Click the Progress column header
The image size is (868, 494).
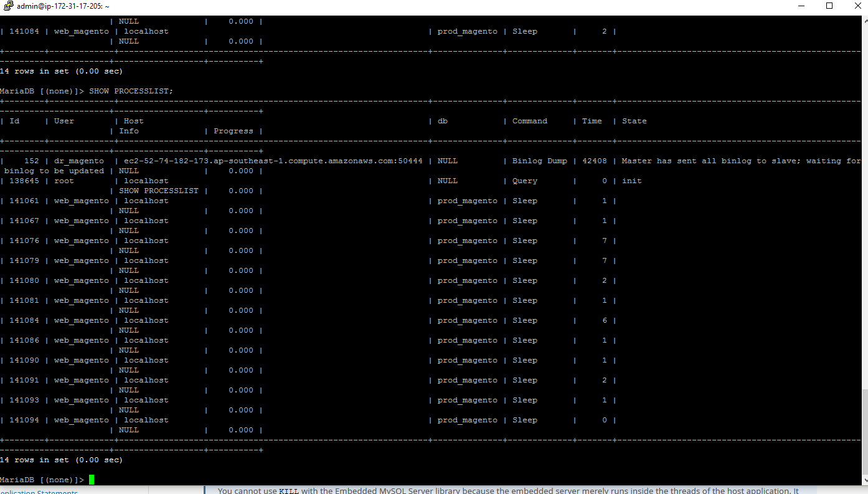coord(233,131)
